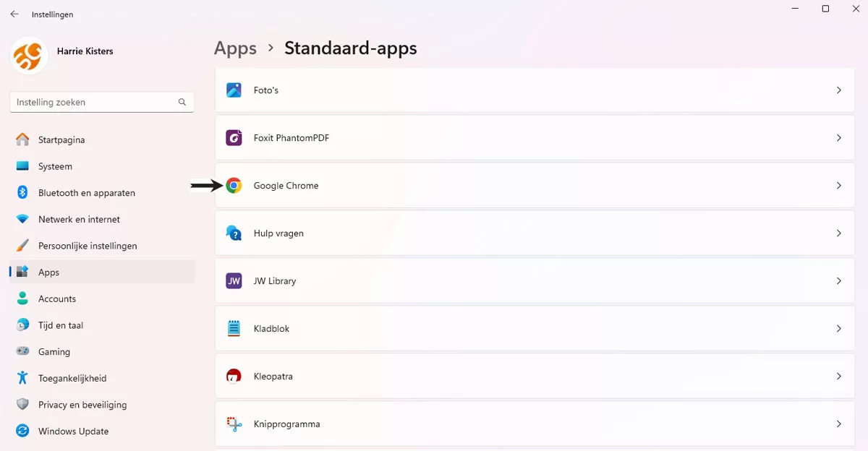Click the Standaard-apps page heading
The height and width of the screenshot is (451, 868).
[351, 48]
